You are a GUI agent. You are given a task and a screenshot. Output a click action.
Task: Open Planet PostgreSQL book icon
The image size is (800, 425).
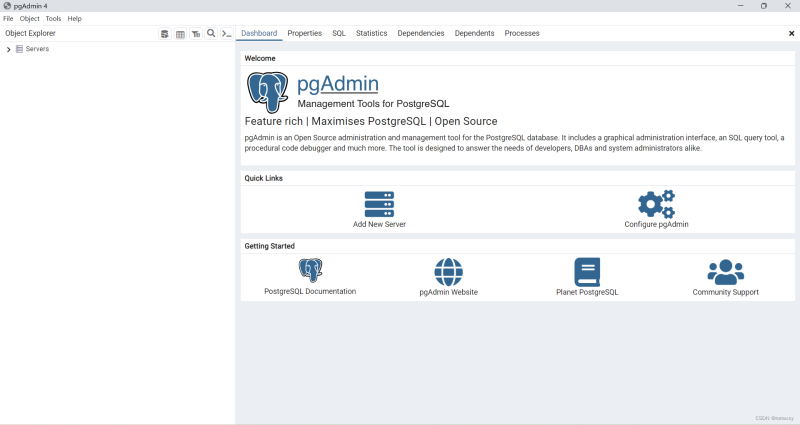[x=587, y=272]
